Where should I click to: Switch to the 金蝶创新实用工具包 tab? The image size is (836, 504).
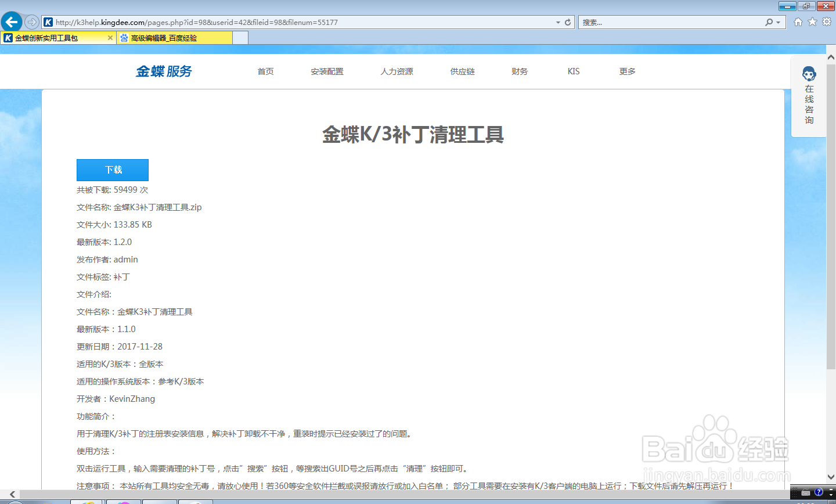click(x=58, y=38)
